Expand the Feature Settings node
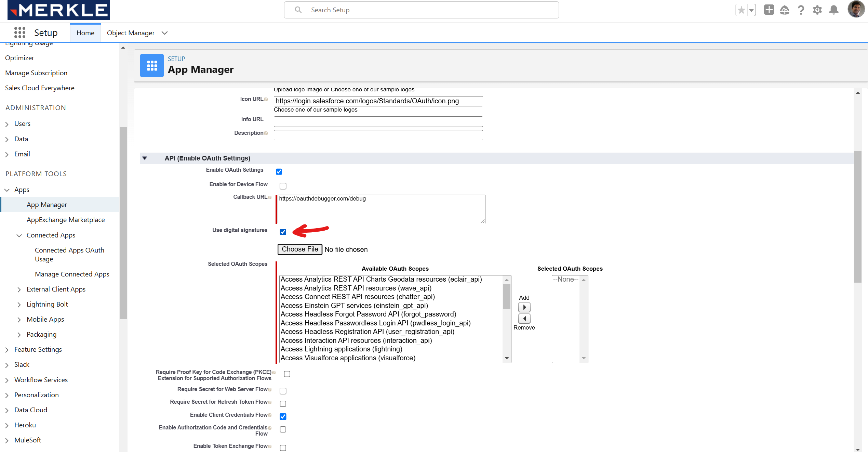Viewport: 868px width, 452px height. point(7,350)
